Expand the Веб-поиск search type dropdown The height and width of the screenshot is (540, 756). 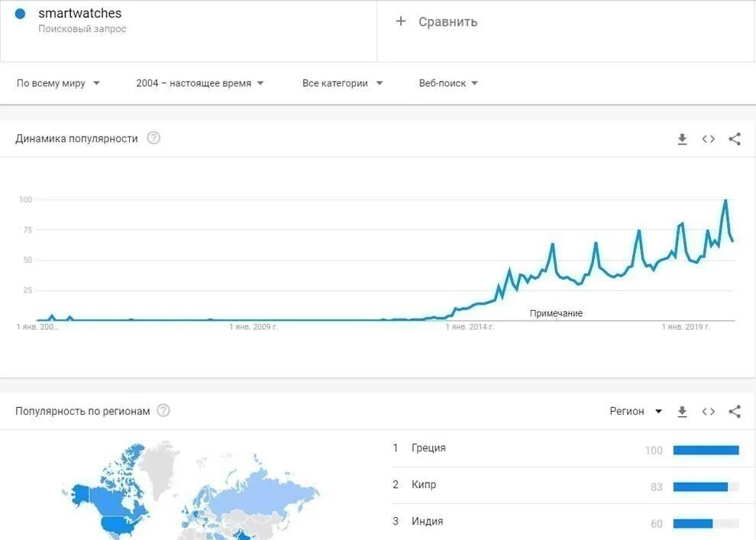(448, 83)
